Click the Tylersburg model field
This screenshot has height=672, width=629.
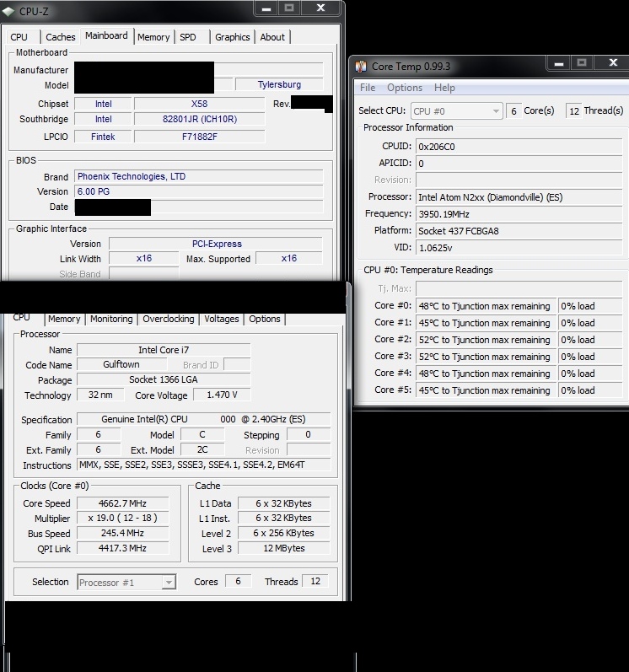tap(279, 84)
